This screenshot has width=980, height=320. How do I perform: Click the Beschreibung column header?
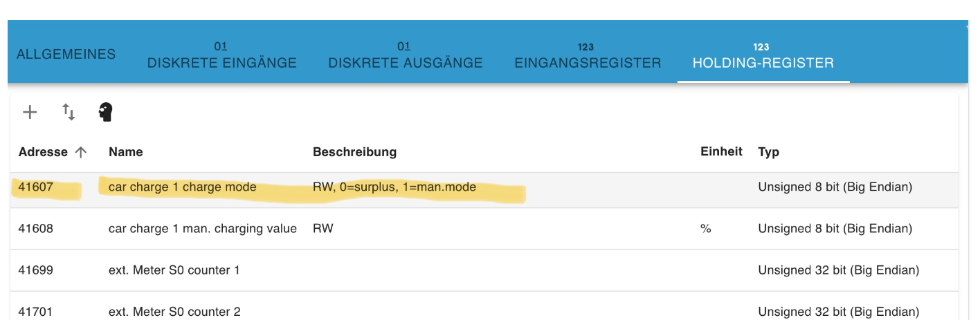coord(354,152)
